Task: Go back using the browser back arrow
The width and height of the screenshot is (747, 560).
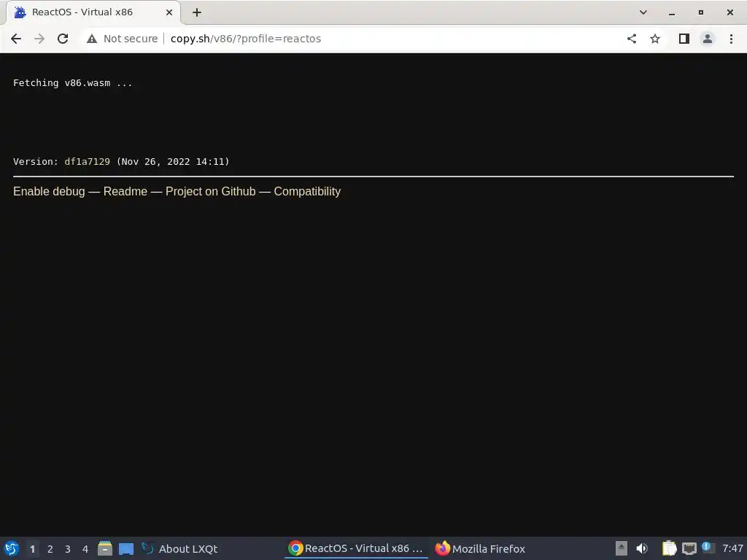Action: point(16,39)
